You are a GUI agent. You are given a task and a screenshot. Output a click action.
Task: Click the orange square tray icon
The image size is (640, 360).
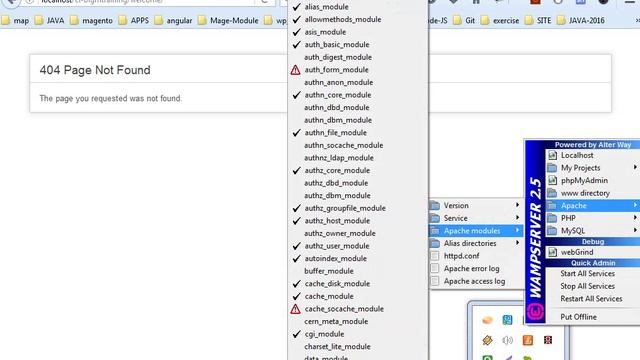tap(528, 340)
